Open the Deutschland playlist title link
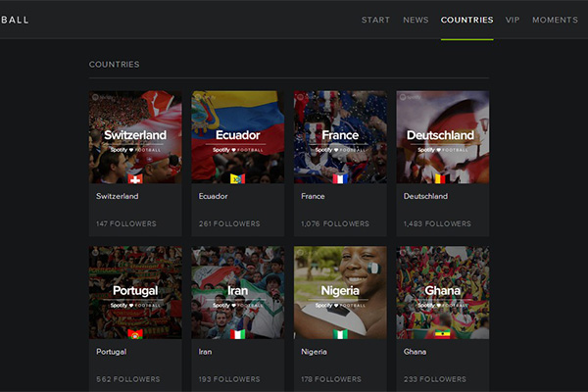Image resolution: width=588 pixels, height=392 pixels. click(x=425, y=196)
